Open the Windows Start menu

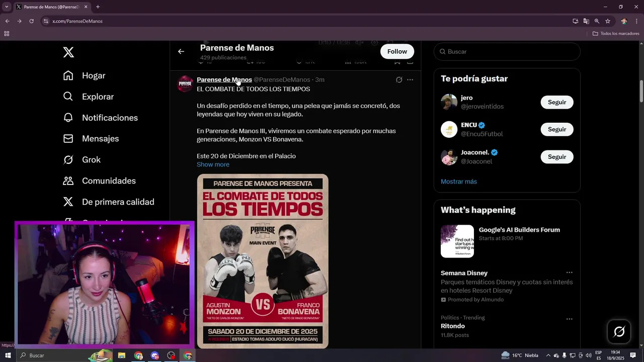coord(8,355)
